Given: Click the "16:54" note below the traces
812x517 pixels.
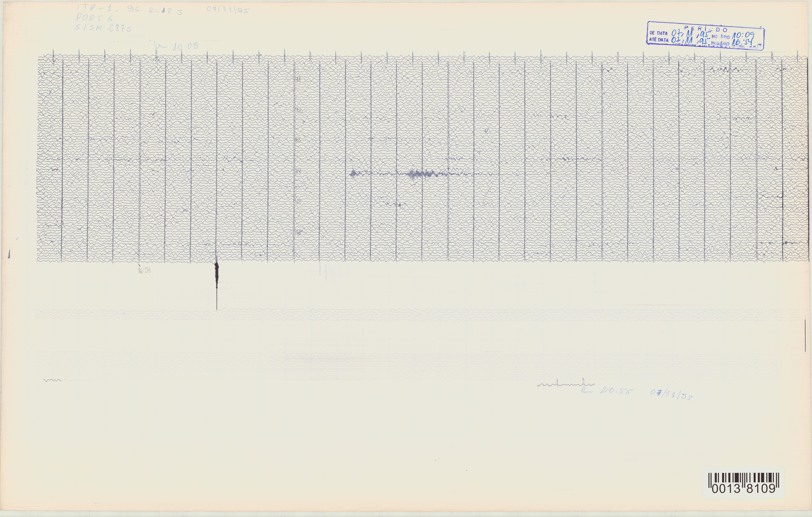Looking at the screenshot, I should pyautogui.click(x=144, y=270).
